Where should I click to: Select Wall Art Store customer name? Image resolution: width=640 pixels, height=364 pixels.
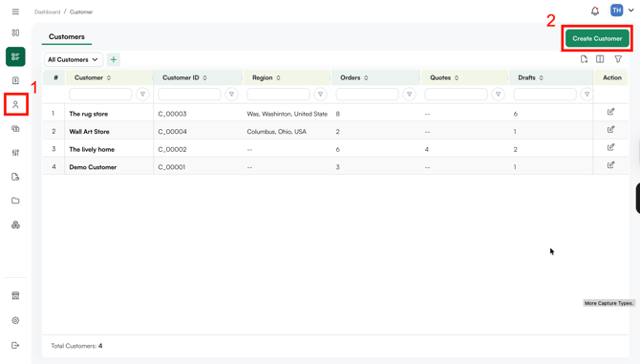coord(90,132)
